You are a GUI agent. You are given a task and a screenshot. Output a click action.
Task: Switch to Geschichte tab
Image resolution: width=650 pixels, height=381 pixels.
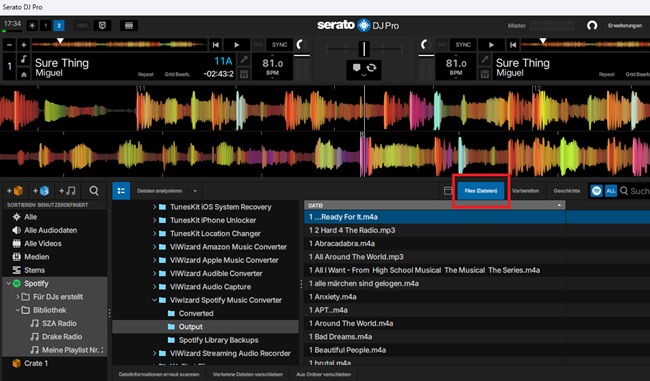point(567,191)
